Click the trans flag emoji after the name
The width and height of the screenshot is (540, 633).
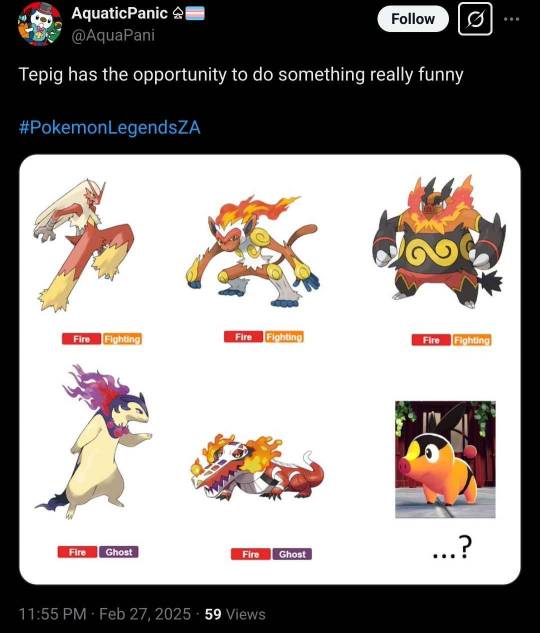coord(195,14)
